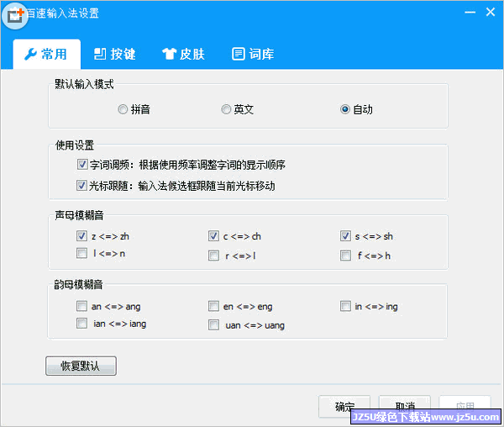The height and width of the screenshot is (427, 504).
Task: Enable the an <=> ang fuzzy option
Action: pos(81,306)
